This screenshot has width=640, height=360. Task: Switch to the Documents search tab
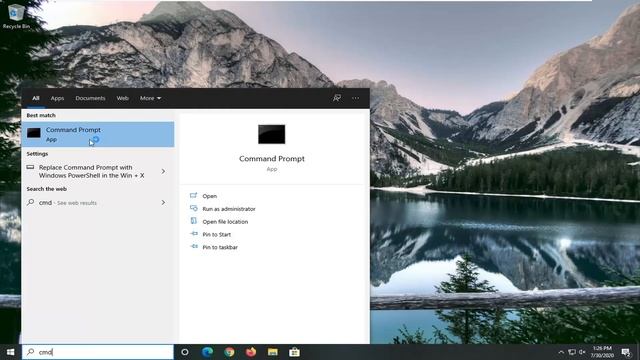click(90, 98)
